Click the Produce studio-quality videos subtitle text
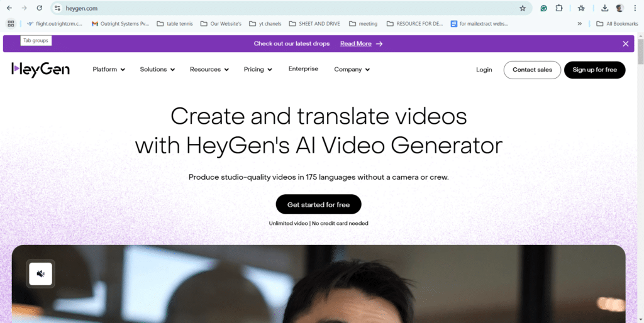This screenshot has height=323, width=644. click(x=319, y=177)
